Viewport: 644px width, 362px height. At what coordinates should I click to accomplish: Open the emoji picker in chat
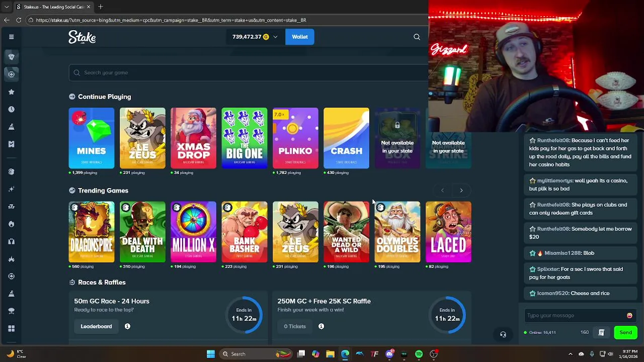point(629,316)
